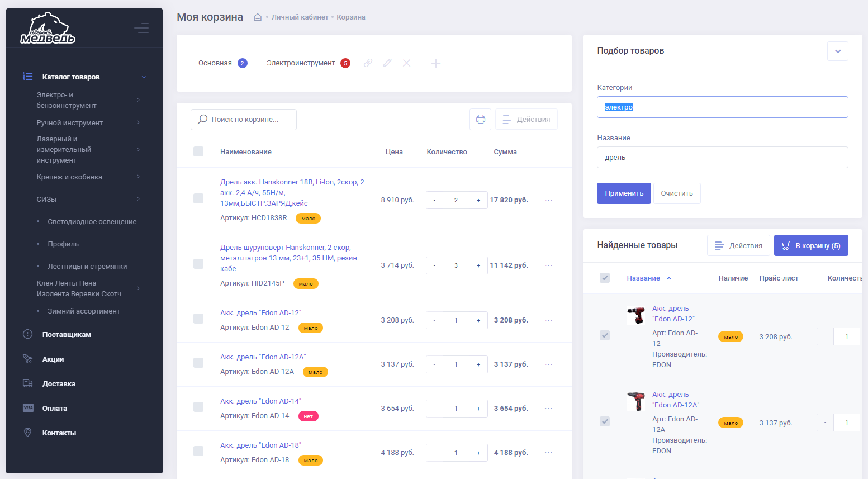Check the Hanskonner 18В drill row checkbox
This screenshot has width=868, height=479.
(x=198, y=198)
